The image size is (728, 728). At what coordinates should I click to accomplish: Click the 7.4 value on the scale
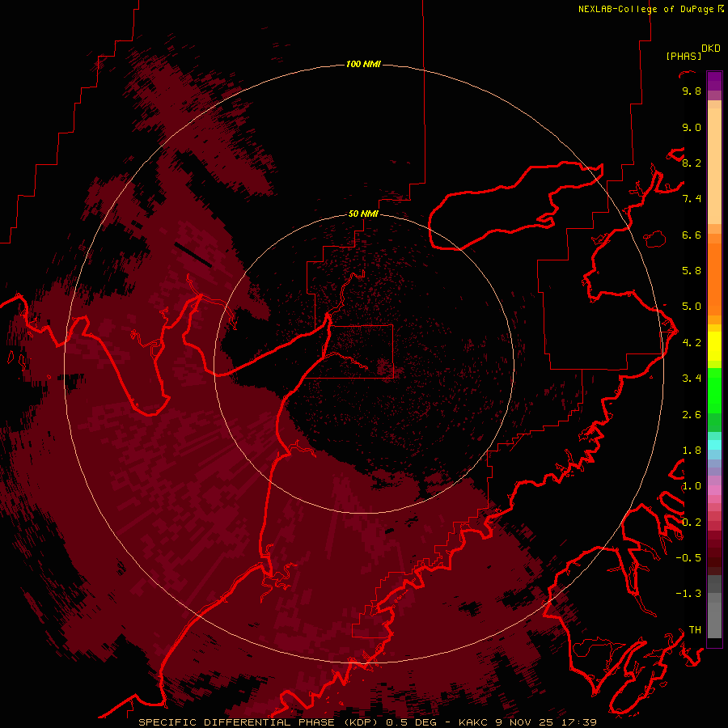tap(692, 199)
